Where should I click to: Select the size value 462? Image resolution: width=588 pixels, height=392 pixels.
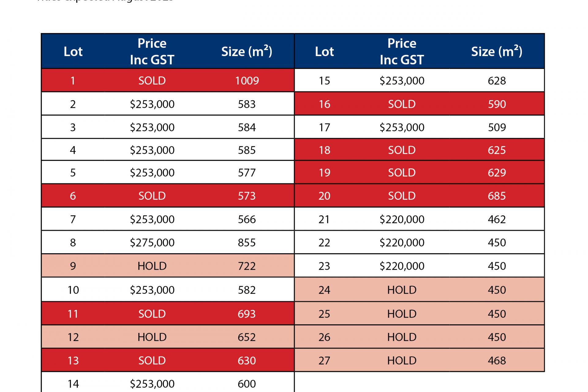coord(496,219)
